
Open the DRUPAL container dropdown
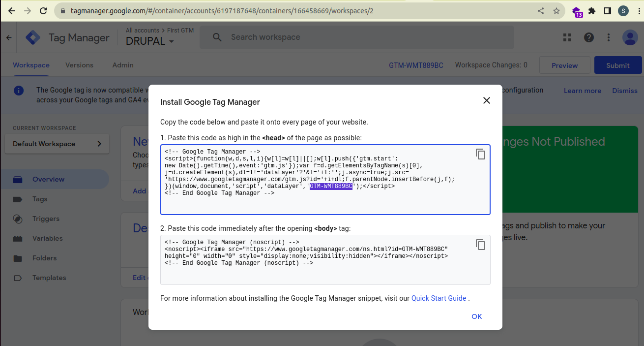click(150, 41)
